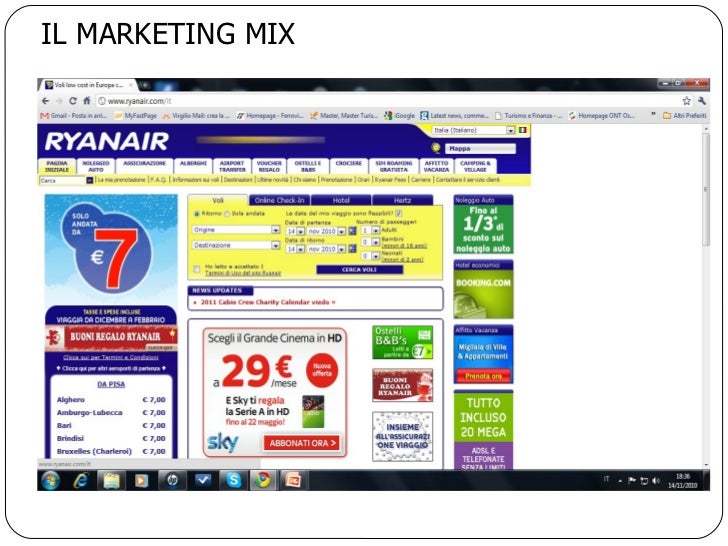Select the Bruxelles (Charleroi) fare row

[111, 451]
